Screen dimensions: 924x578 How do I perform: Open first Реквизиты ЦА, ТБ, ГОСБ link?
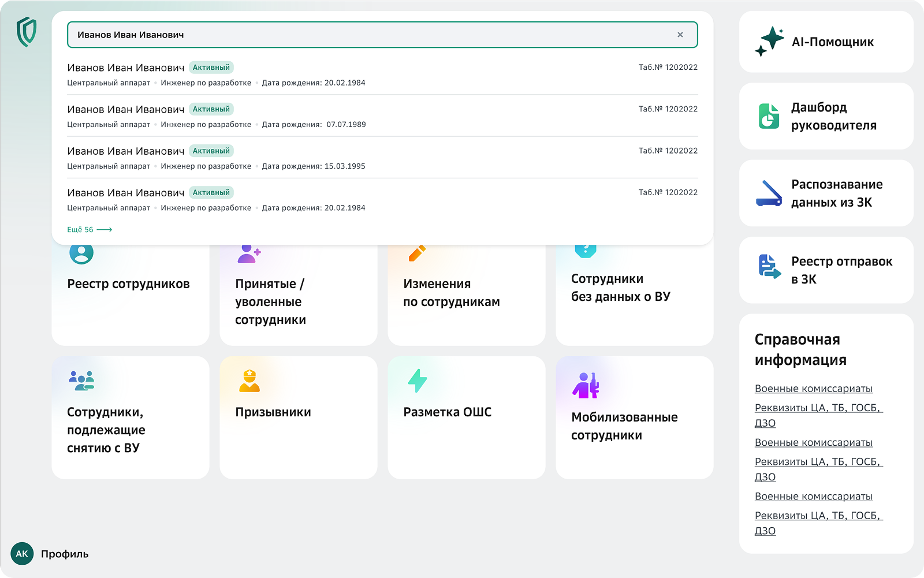tap(817, 408)
